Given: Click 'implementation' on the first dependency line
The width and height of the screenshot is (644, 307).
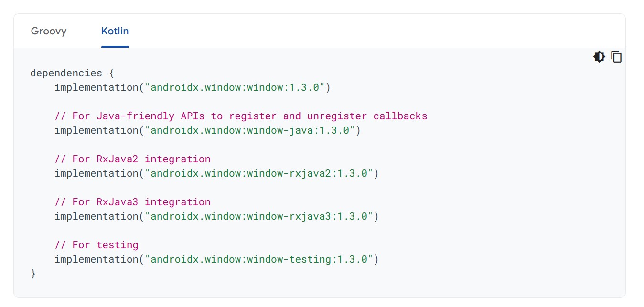Looking at the screenshot, I should click(97, 87).
